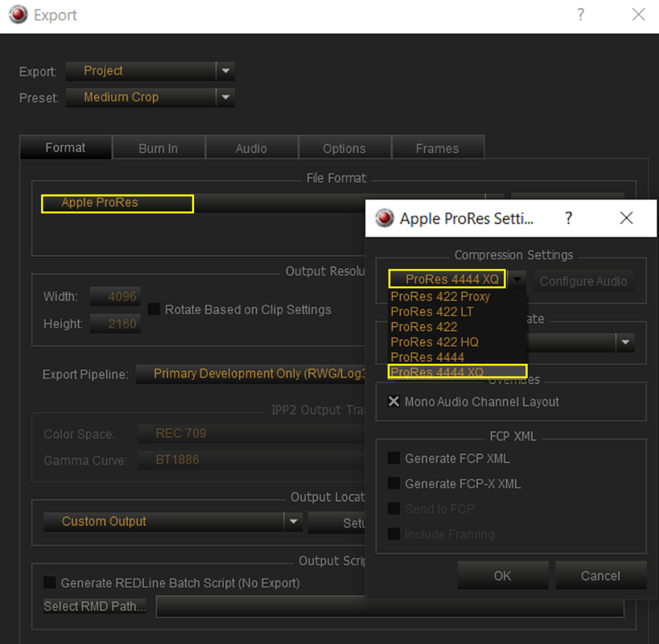Toggle Rotate Based on Clip Settings checkbox

coord(154,309)
